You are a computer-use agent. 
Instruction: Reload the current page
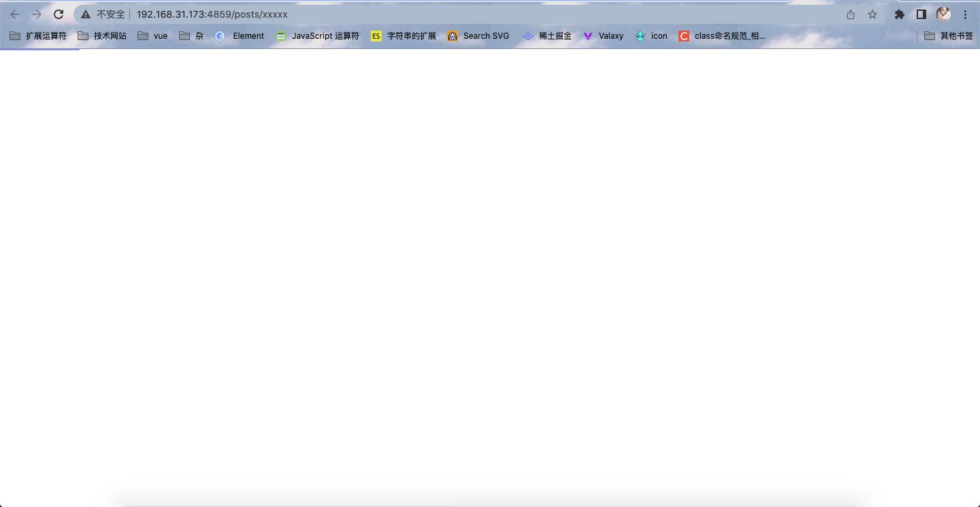tap(59, 14)
